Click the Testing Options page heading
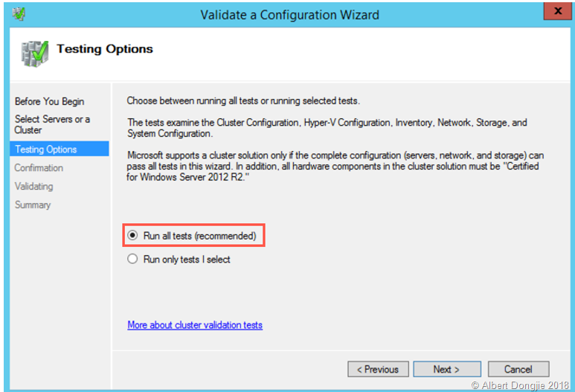The height and width of the screenshot is (392, 575). [x=105, y=49]
